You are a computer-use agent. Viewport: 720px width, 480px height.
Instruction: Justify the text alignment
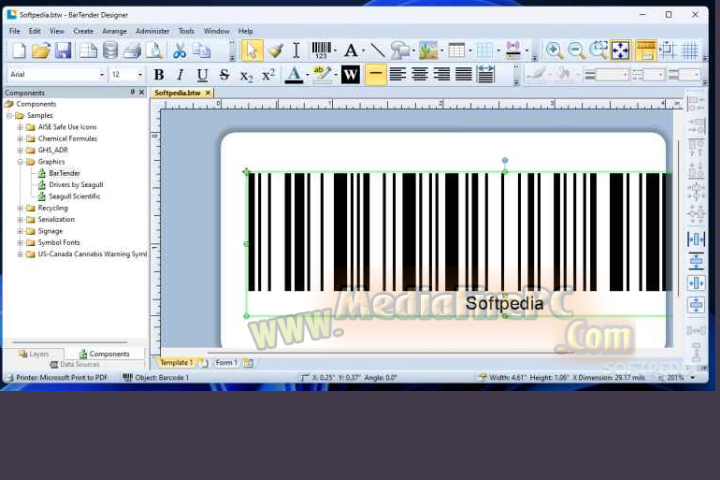(464, 74)
